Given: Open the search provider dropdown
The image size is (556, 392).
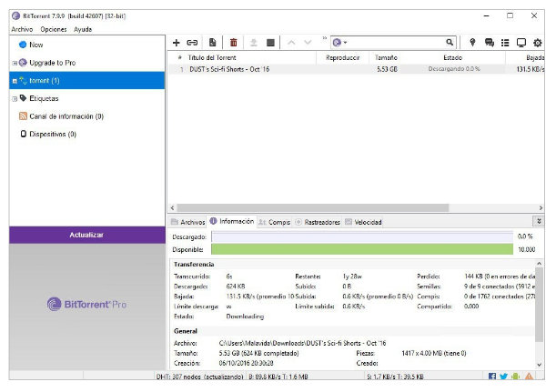Looking at the screenshot, I should pyautogui.click(x=339, y=43).
